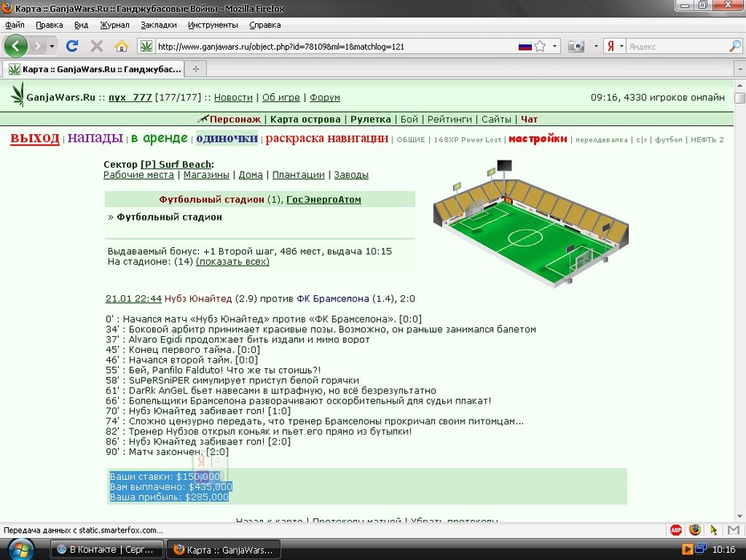Click the purple напады link
This screenshot has height=560, width=746.
coord(95,137)
